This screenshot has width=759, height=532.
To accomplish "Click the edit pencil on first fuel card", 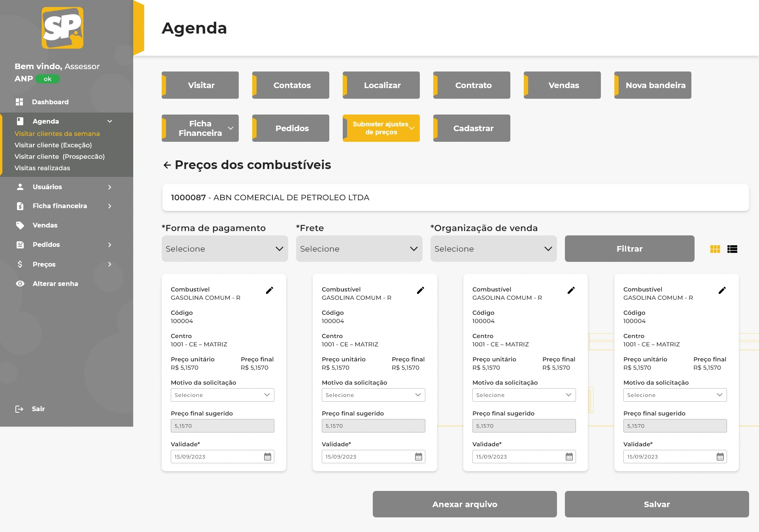I will click(x=270, y=290).
